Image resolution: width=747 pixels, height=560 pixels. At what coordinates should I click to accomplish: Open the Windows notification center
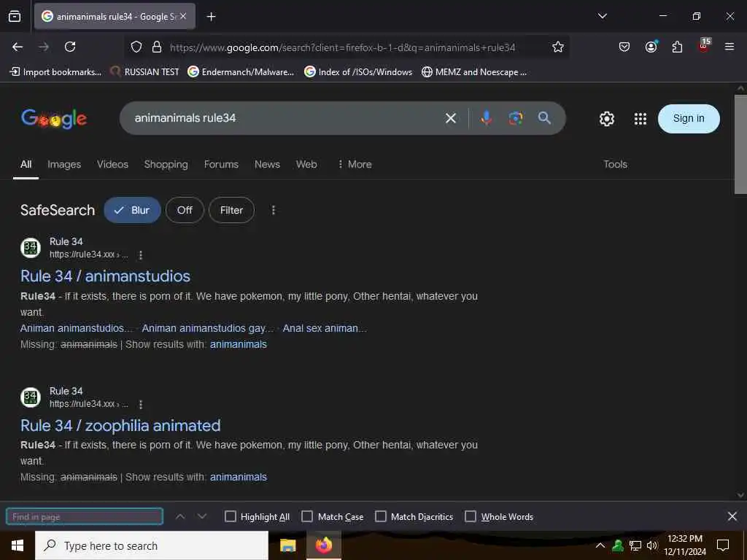coord(723,545)
